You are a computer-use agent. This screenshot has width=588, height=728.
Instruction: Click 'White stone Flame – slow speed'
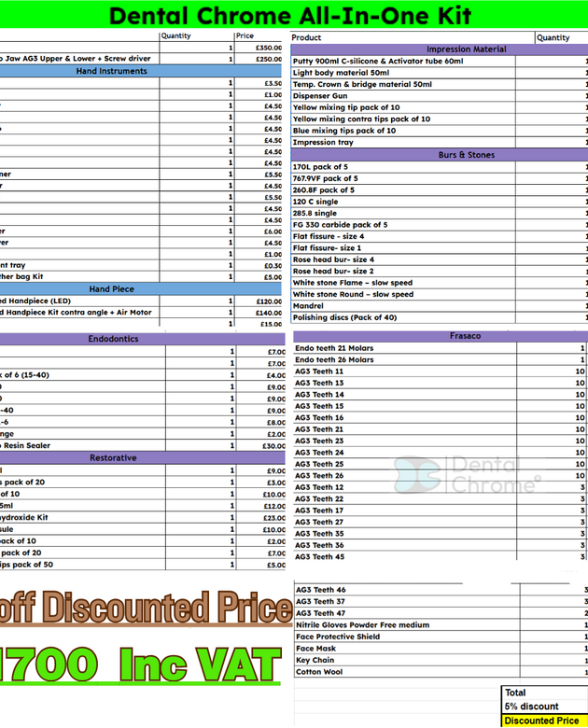tap(353, 283)
